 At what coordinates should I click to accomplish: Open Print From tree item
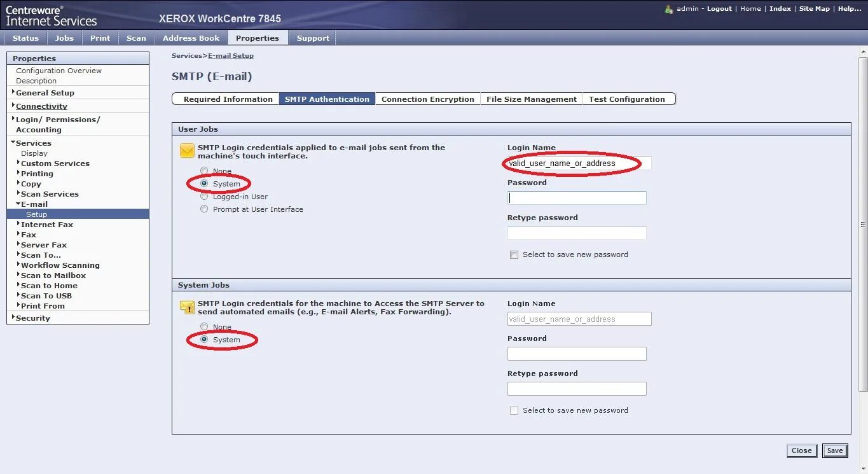[43, 306]
